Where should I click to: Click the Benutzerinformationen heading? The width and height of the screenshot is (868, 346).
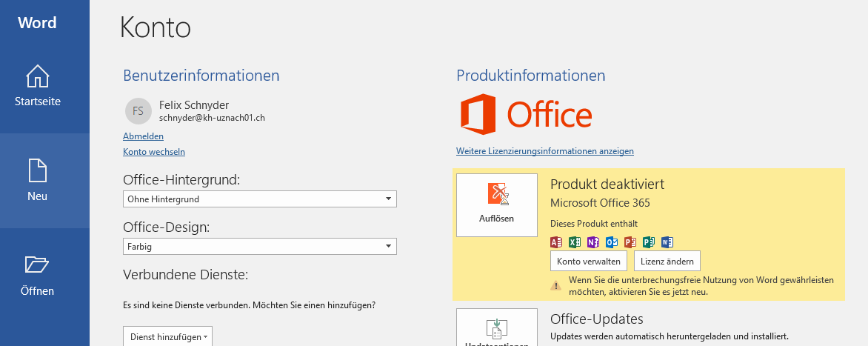coord(201,76)
